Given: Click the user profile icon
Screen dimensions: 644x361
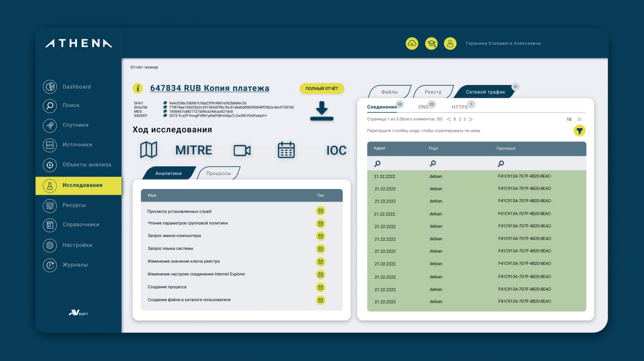Looking at the screenshot, I should (x=450, y=43).
